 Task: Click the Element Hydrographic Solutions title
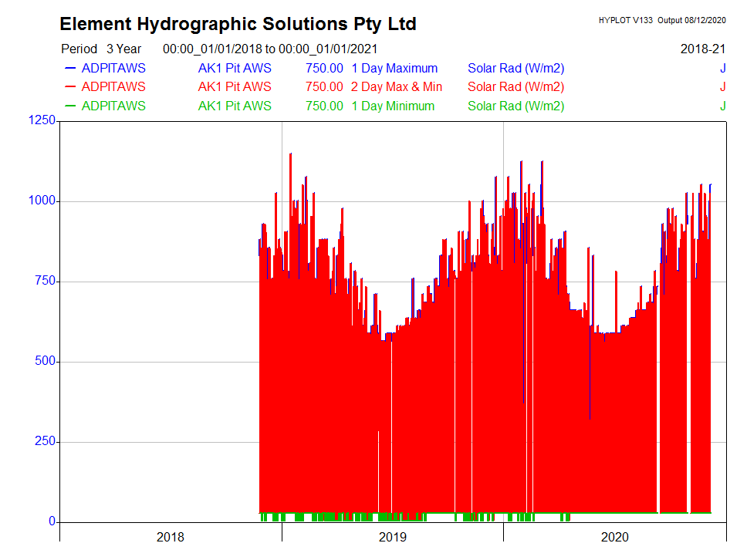coord(238,24)
